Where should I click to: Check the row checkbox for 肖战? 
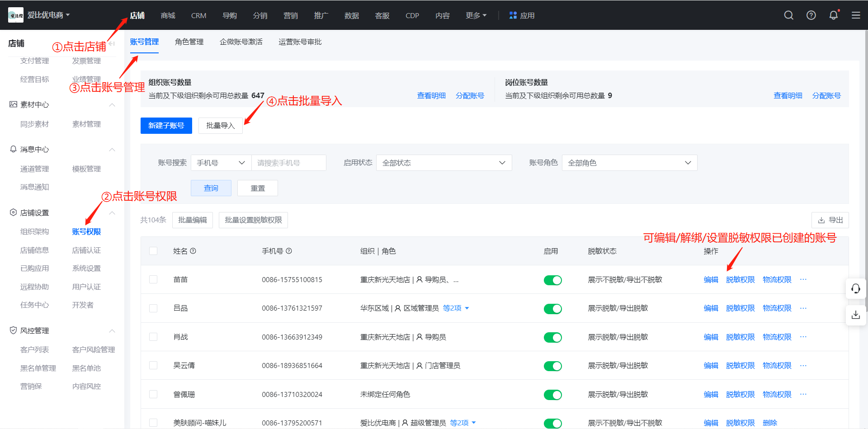153,337
